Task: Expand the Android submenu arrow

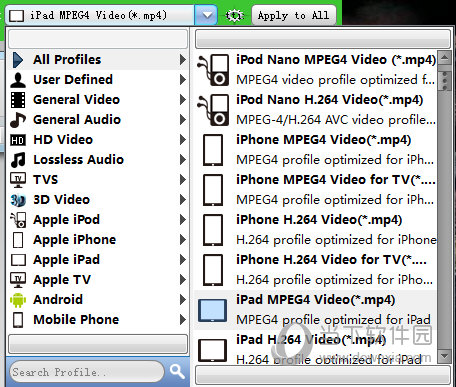Action: (x=183, y=300)
